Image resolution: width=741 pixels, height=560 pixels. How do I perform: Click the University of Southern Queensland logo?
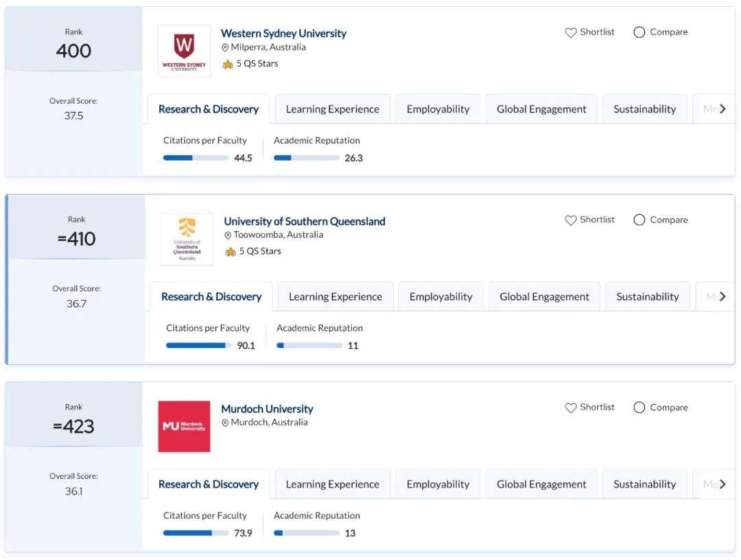click(187, 239)
